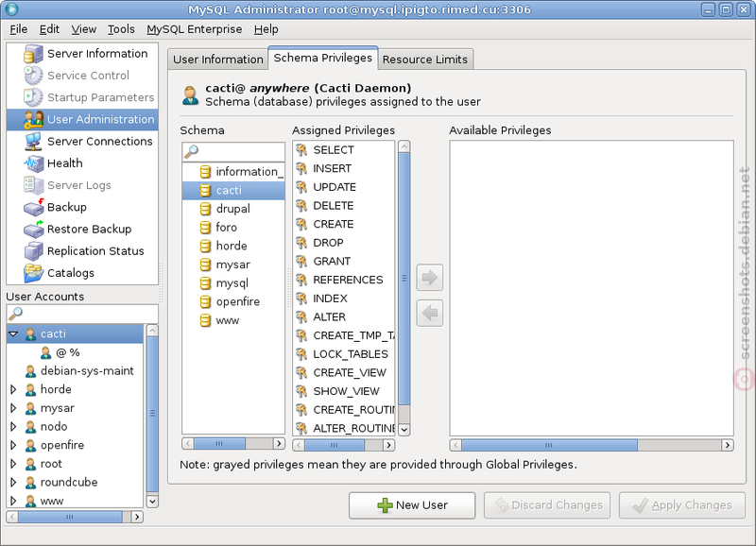Screen dimensions: 756x546
Task: Click the available privileges horizontal scrollbar
Action: coord(592,445)
